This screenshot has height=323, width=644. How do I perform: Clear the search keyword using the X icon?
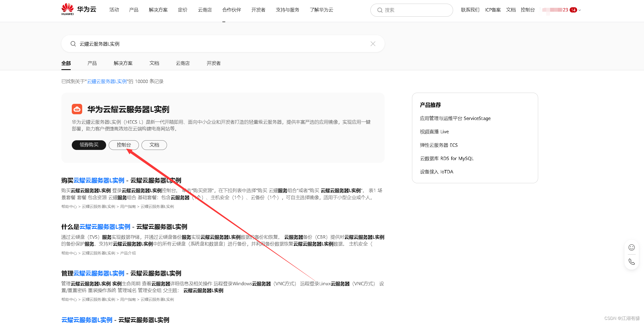click(x=373, y=44)
